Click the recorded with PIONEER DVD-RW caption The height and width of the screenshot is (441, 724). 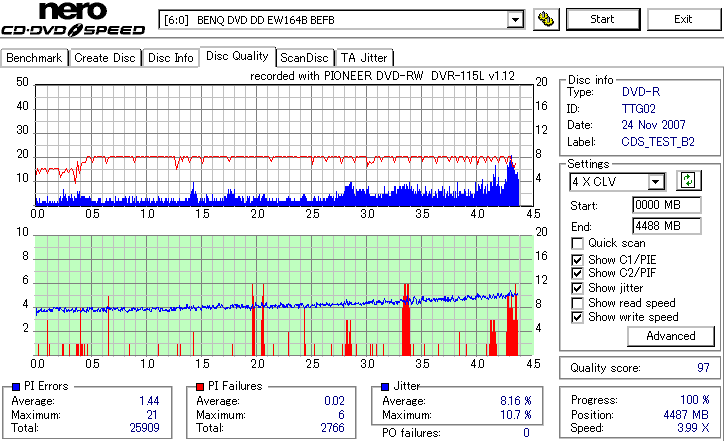pyautogui.click(x=382, y=76)
